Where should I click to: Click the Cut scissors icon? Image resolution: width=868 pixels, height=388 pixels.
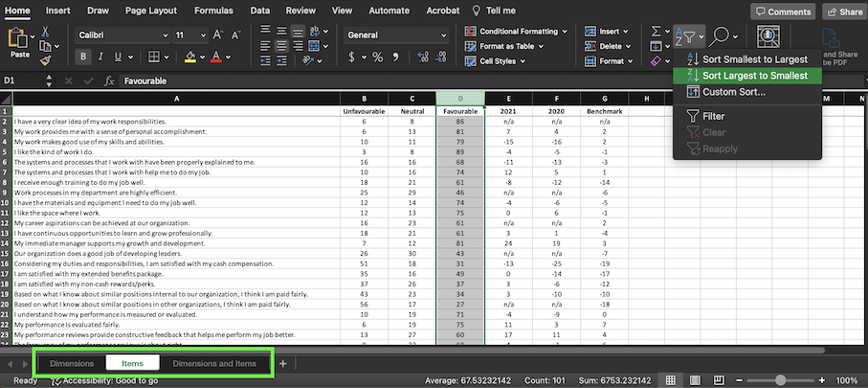[x=44, y=31]
